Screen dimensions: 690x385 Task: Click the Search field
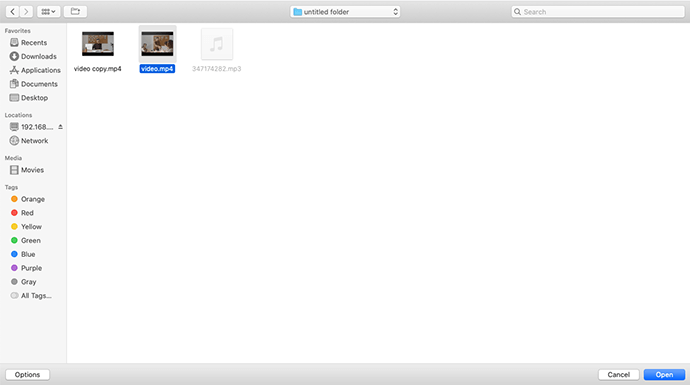pos(598,12)
